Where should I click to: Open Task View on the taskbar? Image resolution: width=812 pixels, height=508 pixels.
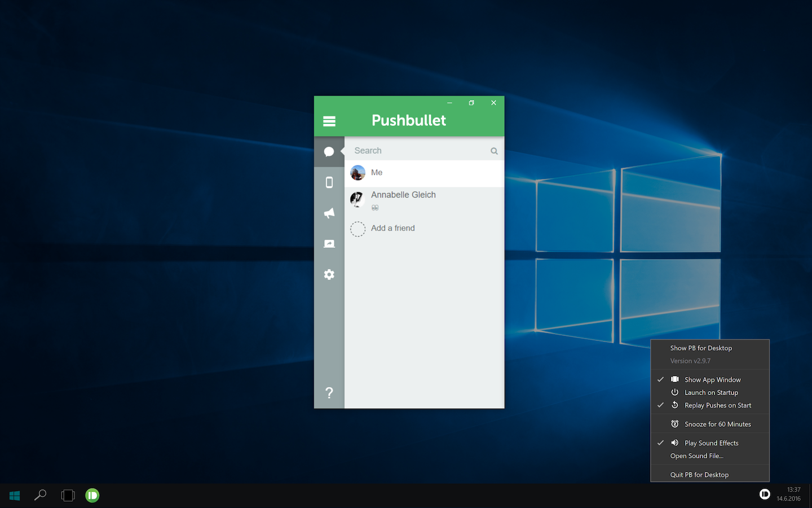tap(68, 496)
